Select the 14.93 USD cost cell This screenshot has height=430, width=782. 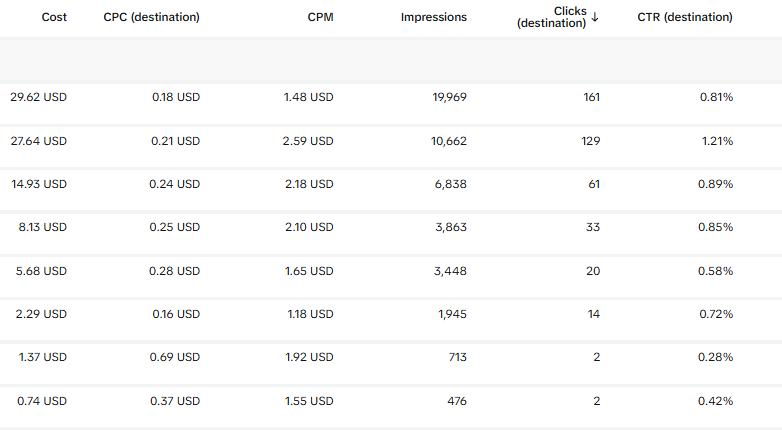[x=39, y=184]
